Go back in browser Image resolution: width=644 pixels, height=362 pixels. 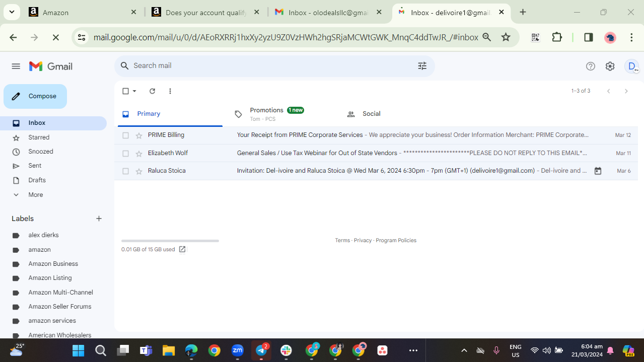pyautogui.click(x=13, y=37)
